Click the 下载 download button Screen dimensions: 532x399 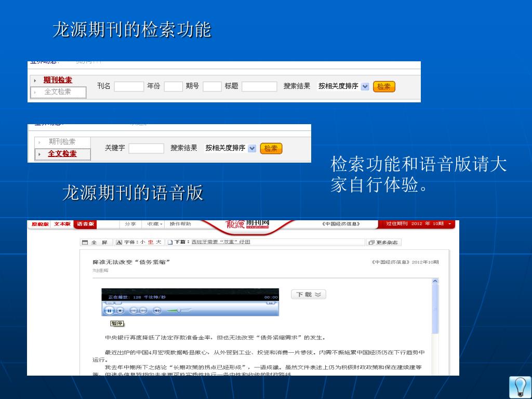tap(309, 295)
